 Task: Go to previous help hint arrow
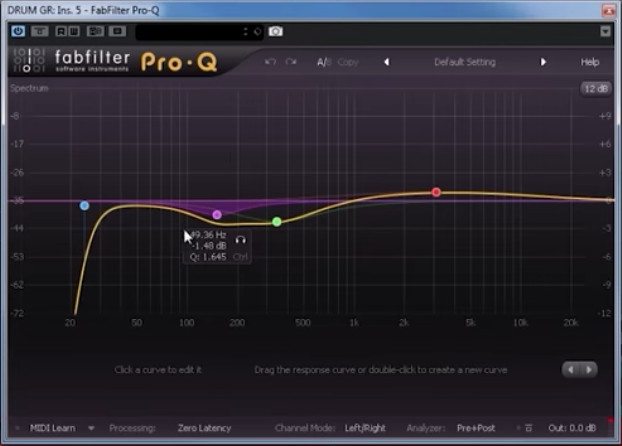[571, 370]
